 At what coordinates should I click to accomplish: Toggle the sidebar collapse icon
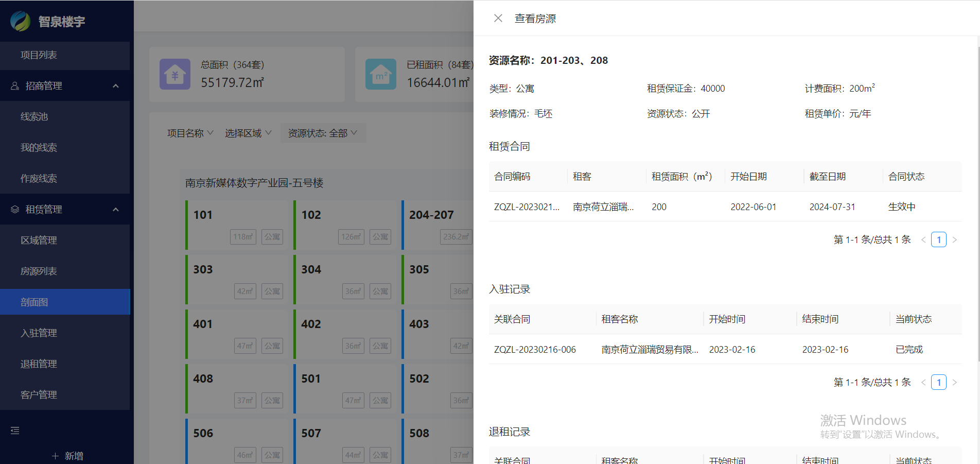pos(15,431)
